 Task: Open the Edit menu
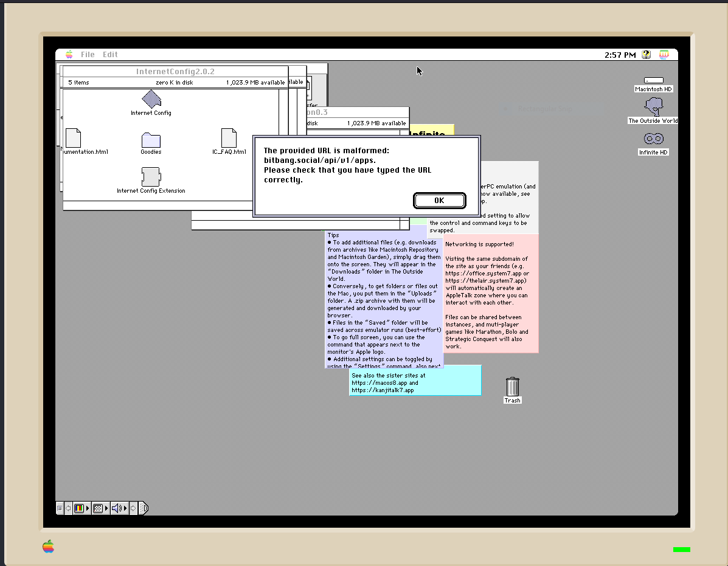click(x=110, y=54)
